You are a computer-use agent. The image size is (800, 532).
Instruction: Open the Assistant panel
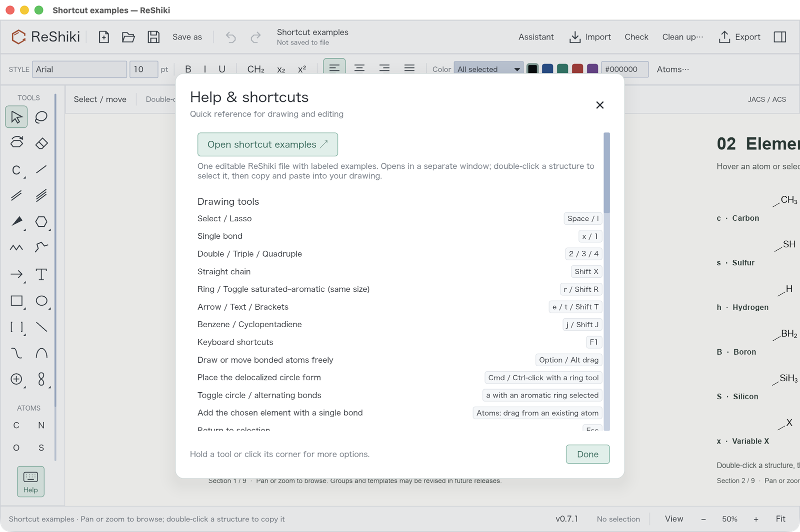(x=536, y=37)
